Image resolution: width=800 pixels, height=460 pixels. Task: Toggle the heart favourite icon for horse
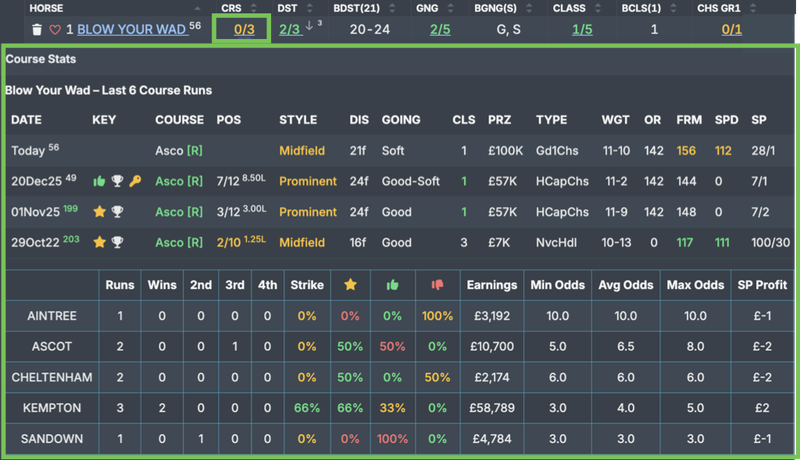coord(55,30)
